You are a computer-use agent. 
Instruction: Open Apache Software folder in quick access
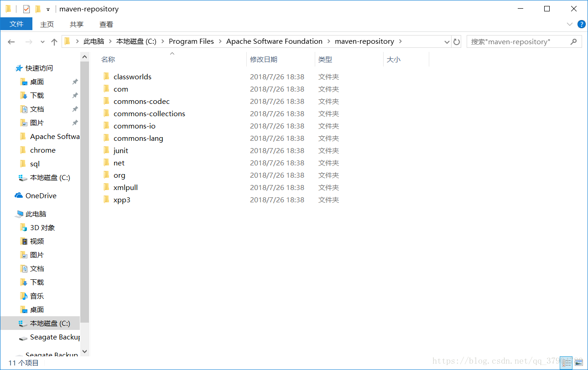[49, 136]
